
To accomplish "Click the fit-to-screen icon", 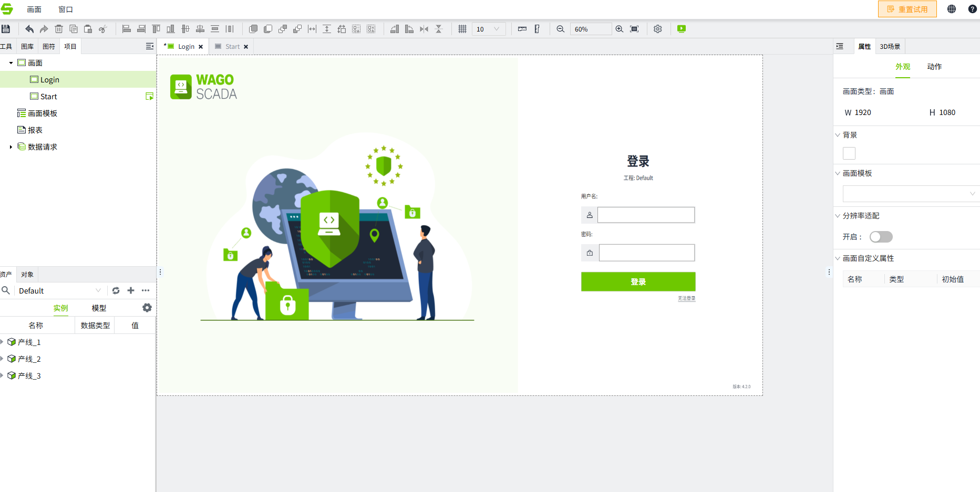I will coord(634,29).
